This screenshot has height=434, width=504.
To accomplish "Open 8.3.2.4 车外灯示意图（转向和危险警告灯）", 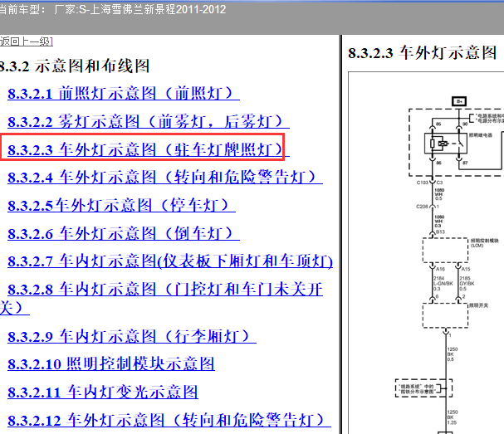I will click(x=165, y=178).
